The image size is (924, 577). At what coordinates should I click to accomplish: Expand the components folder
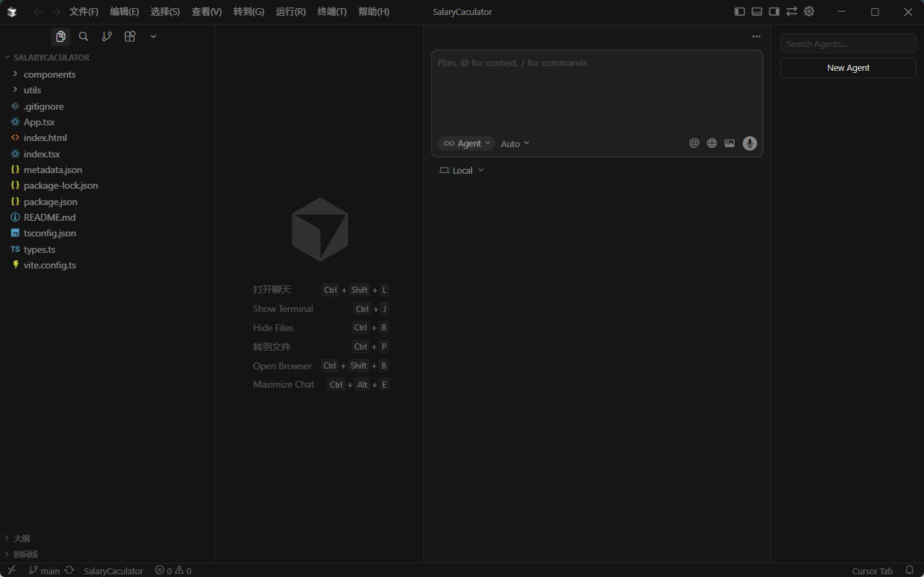(49, 74)
